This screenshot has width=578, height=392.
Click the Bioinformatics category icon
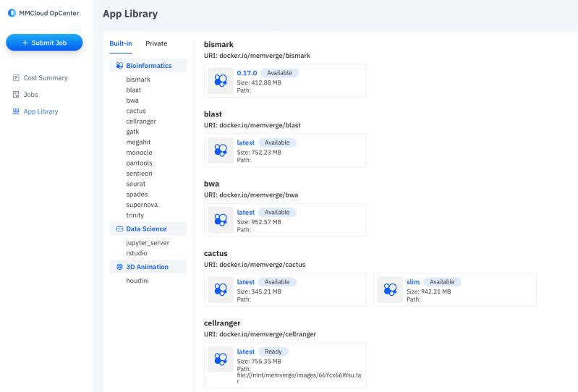pyautogui.click(x=119, y=65)
